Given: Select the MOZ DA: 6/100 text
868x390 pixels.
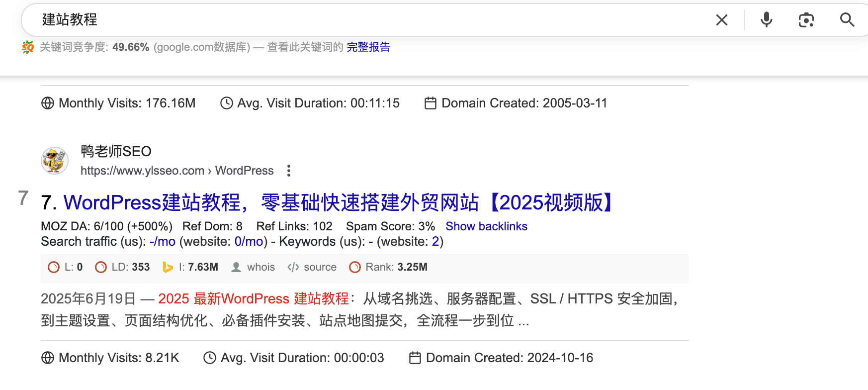Looking at the screenshot, I should coord(82,226).
